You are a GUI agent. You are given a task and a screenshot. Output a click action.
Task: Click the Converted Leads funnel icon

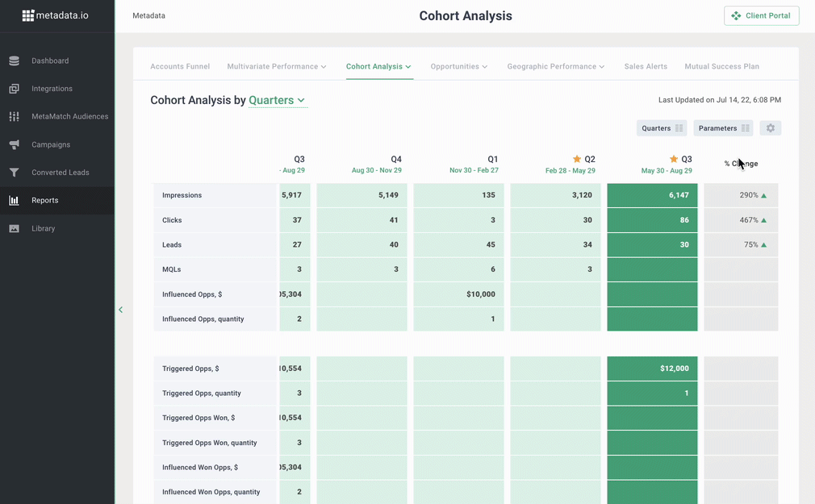(14, 173)
